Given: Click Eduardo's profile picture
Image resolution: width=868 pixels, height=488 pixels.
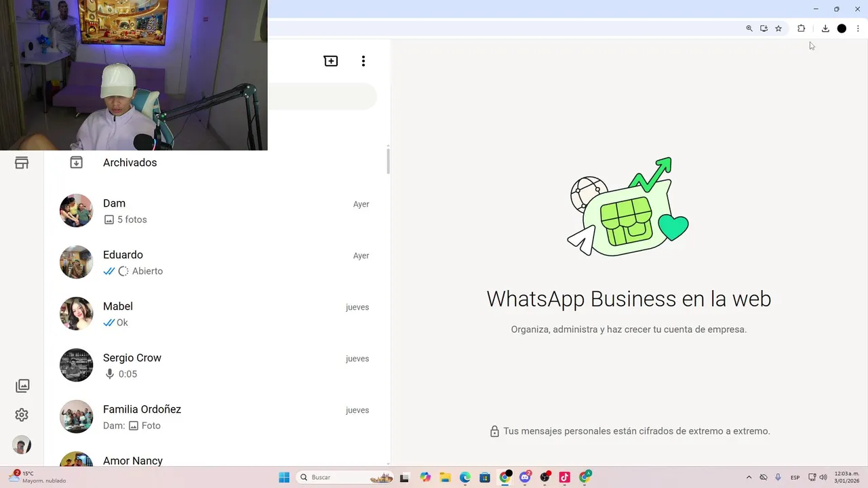Looking at the screenshot, I should (76, 262).
